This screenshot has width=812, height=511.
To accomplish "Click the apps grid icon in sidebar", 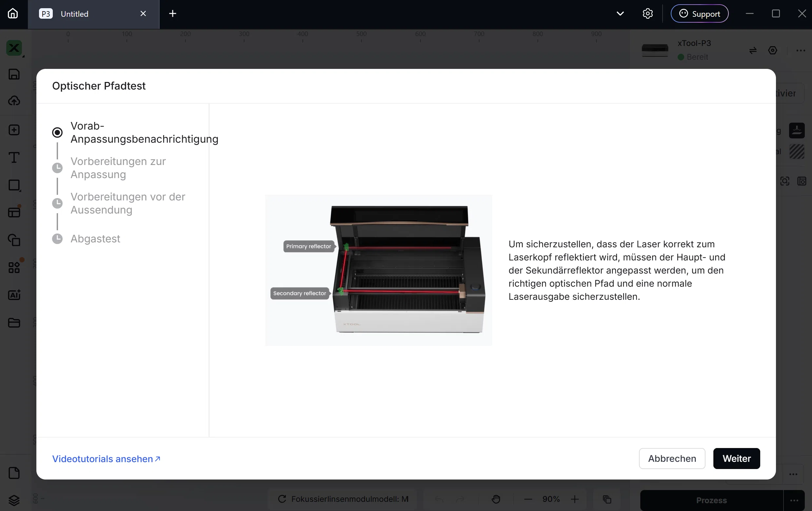I will 14,268.
